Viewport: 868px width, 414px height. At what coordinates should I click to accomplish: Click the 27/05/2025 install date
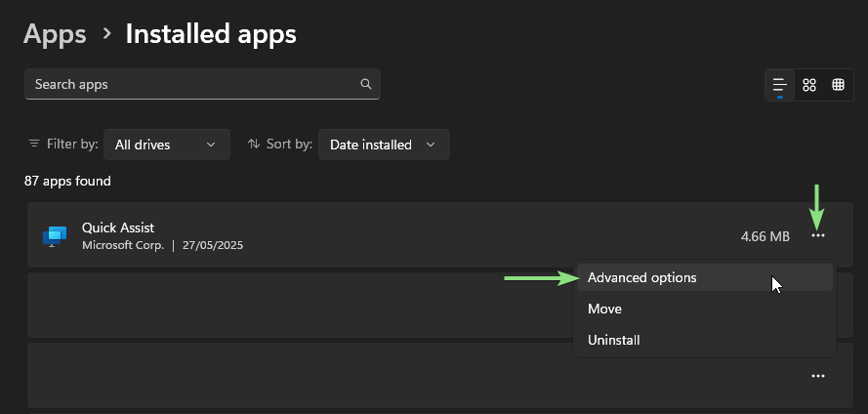tap(213, 245)
